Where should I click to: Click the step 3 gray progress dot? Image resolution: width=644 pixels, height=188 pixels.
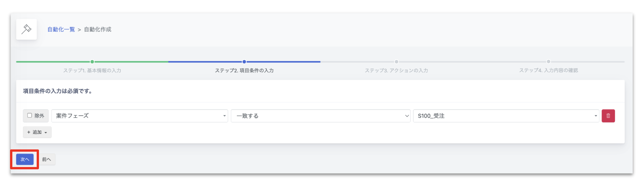[x=396, y=62]
